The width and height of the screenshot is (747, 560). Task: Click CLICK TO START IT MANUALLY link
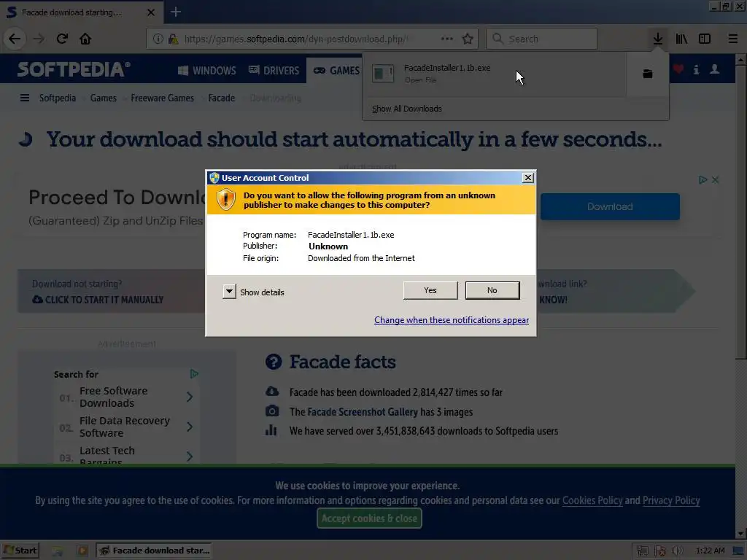click(x=98, y=300)
